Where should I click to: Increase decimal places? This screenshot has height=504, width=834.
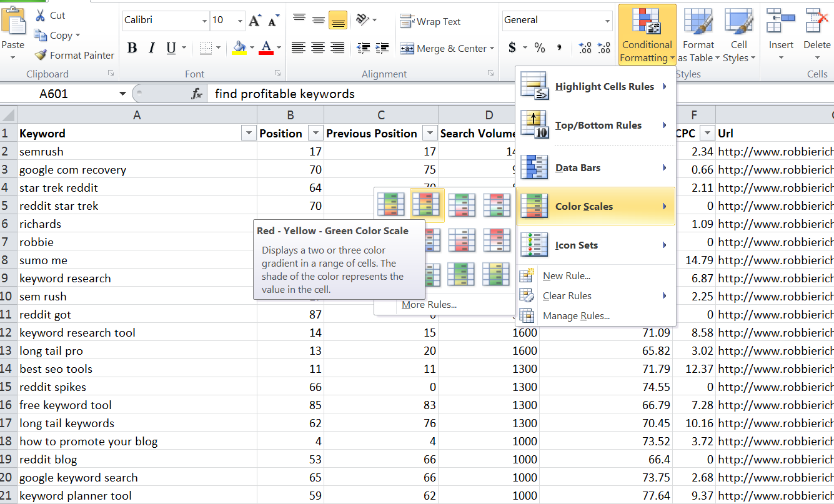tap(586, 47)
